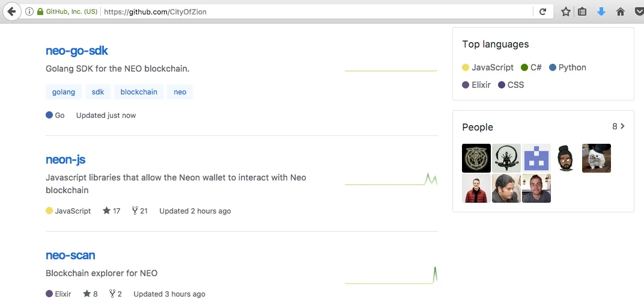Screen dimensions: 644x299
Task: Open the blue pixel identicon avatar
Action: click(x=536, y=158)
